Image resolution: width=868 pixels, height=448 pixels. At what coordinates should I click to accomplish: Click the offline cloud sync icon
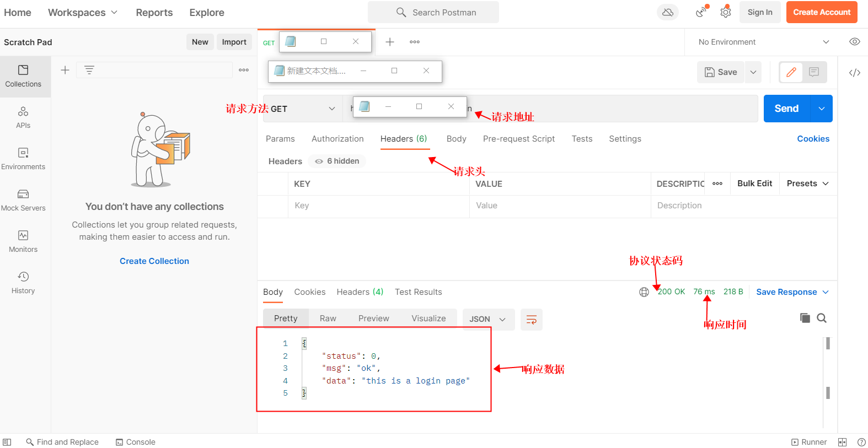pyautogui.click(x=668, y=12)
